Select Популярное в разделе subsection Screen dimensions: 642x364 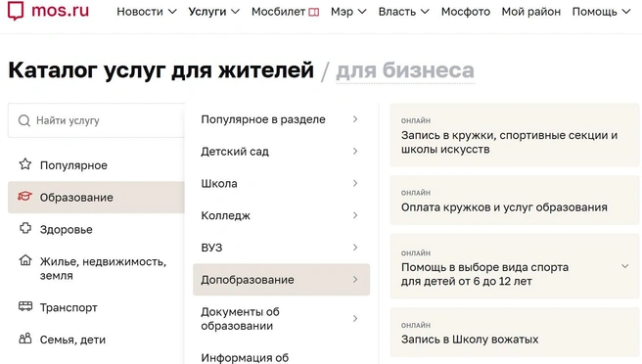281,119
